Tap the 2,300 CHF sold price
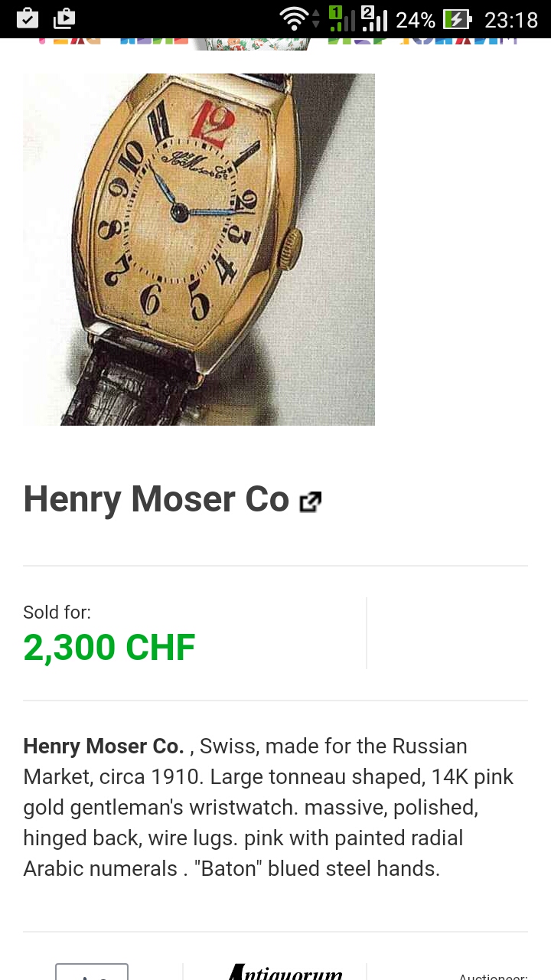 pyautogui.click(x=109, y=648)
